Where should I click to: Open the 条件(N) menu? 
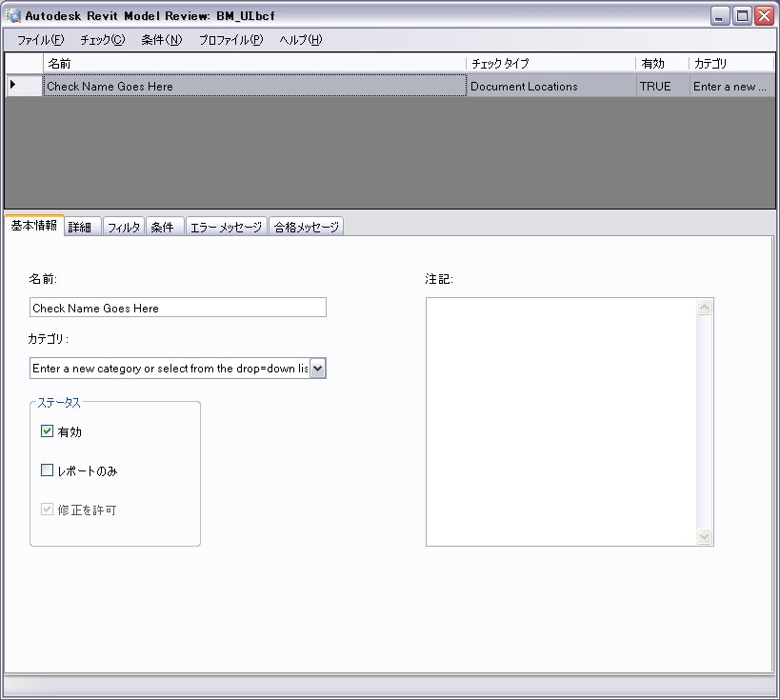[162, 40]
